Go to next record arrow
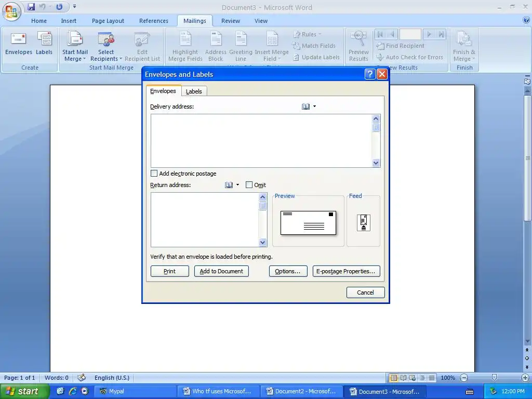Viewport: 532px width, 399px height. 429,34
